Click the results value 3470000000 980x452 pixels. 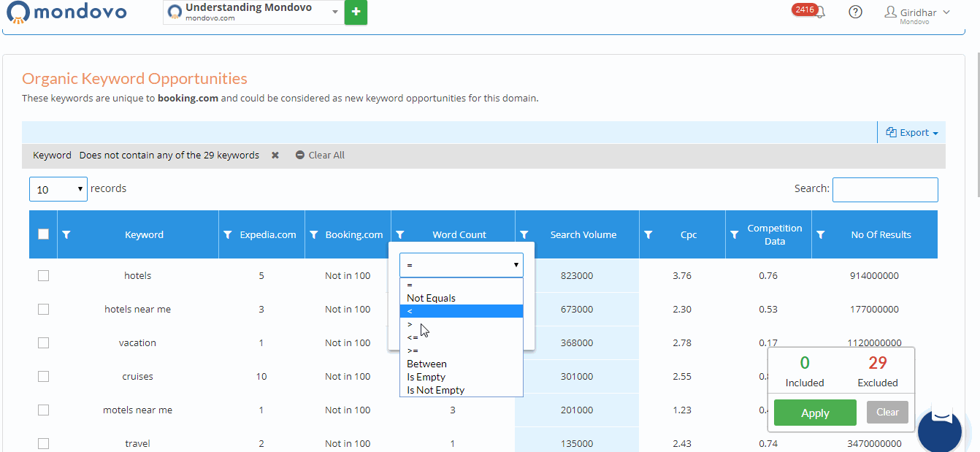(x=874, y=443)
